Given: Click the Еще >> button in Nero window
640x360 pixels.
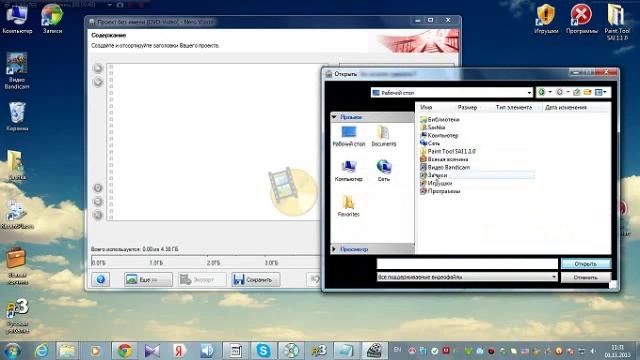Looking at the screenshot, I should 148,280.
